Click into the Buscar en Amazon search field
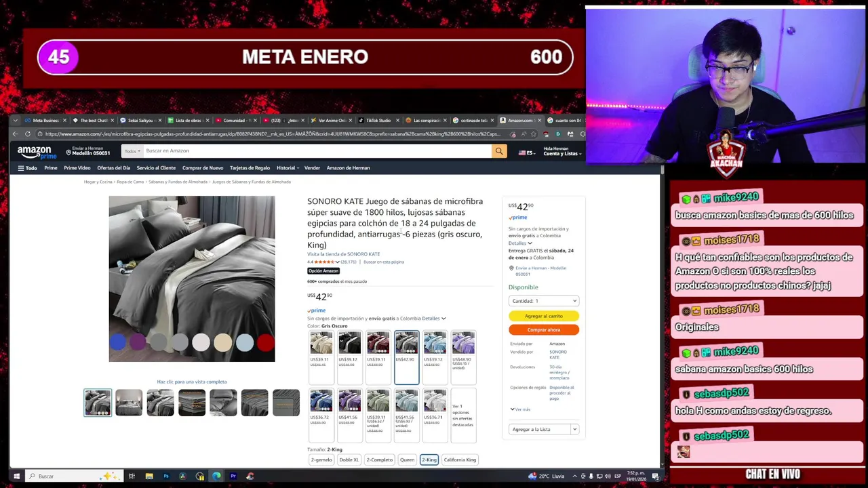The height and width of the screenshot is (488, 868). point(317,151)
